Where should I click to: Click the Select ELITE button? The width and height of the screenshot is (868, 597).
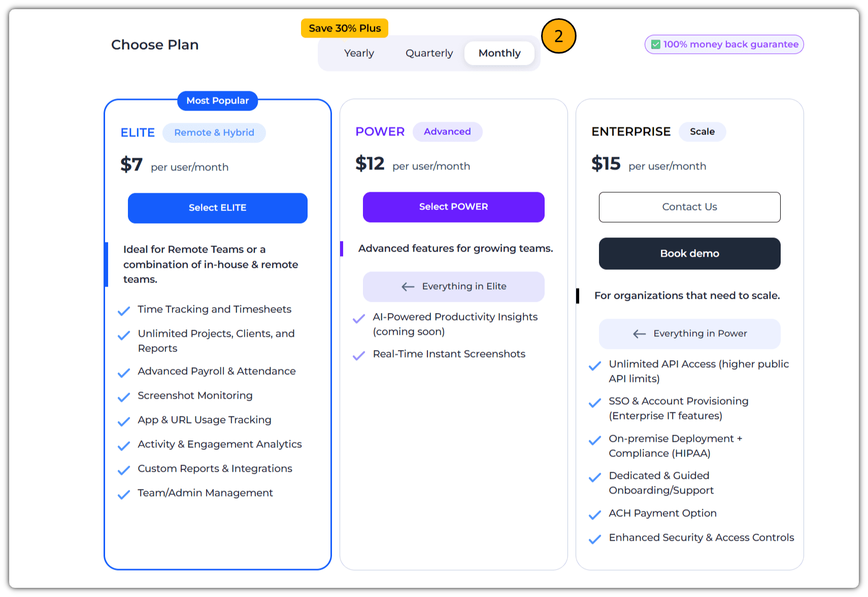(x=217, y=208)
